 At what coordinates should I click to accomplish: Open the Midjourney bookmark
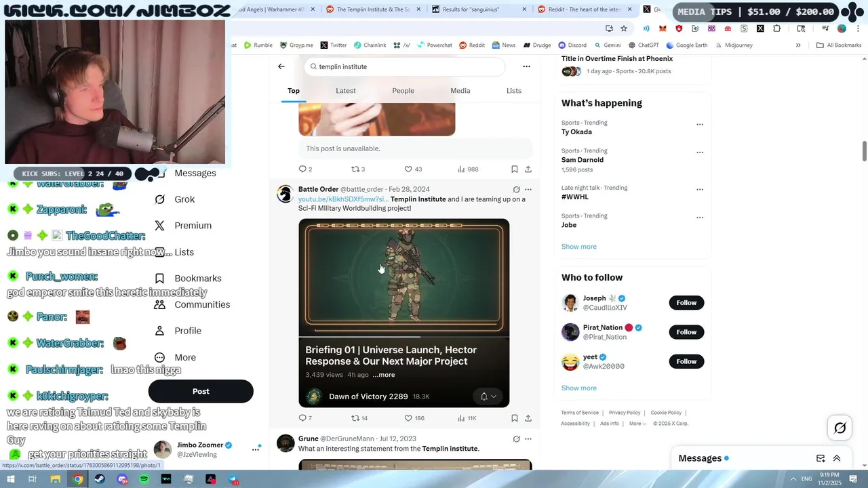tap(733, 45)
